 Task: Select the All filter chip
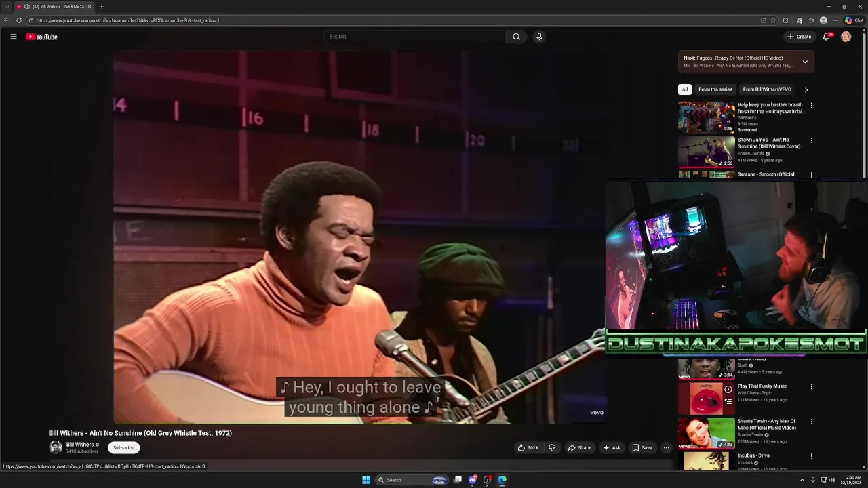(685, 89)
